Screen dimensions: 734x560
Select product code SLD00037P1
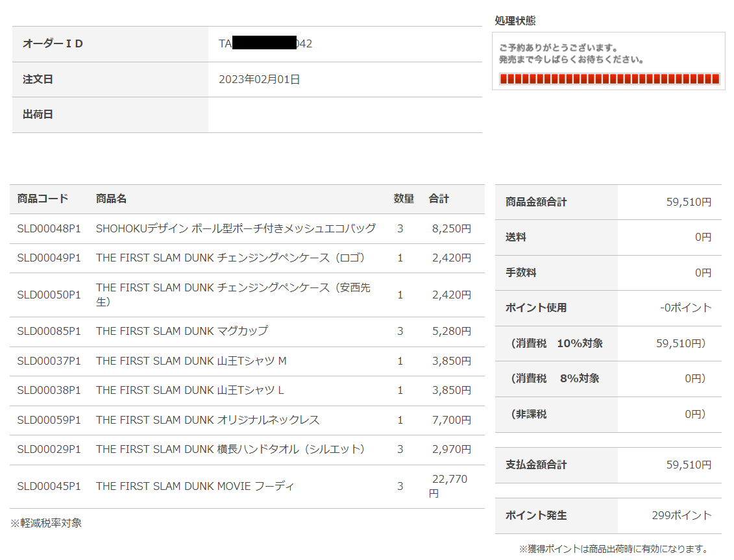pos(49,361)
